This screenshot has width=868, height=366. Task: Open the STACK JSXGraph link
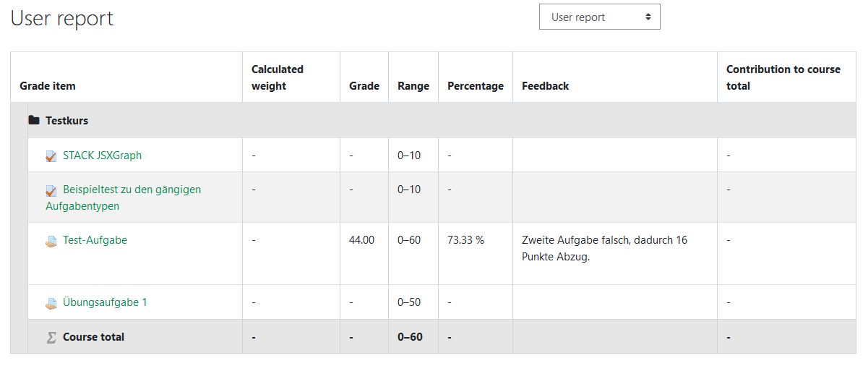pyautogui.click(x=102, y=156)
